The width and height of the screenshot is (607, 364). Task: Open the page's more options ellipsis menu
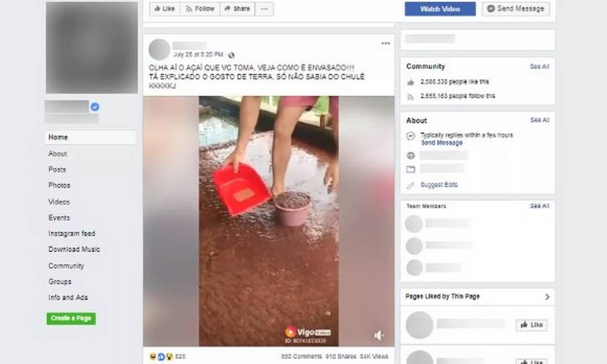point(264,9)
